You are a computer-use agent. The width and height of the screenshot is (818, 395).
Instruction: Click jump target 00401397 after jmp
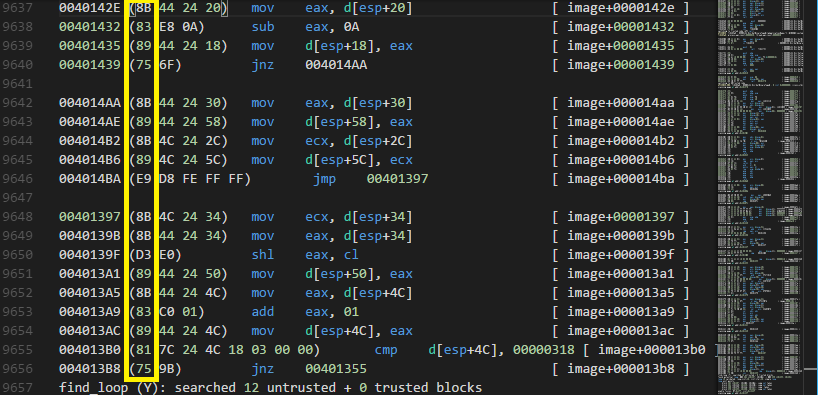pos(398,179)
